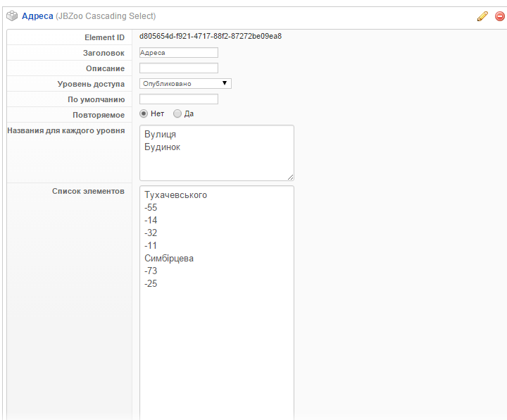Focus the Заголовок input field
The height and width of the screenshot is (420, 507).
click(x=179, y=52)
